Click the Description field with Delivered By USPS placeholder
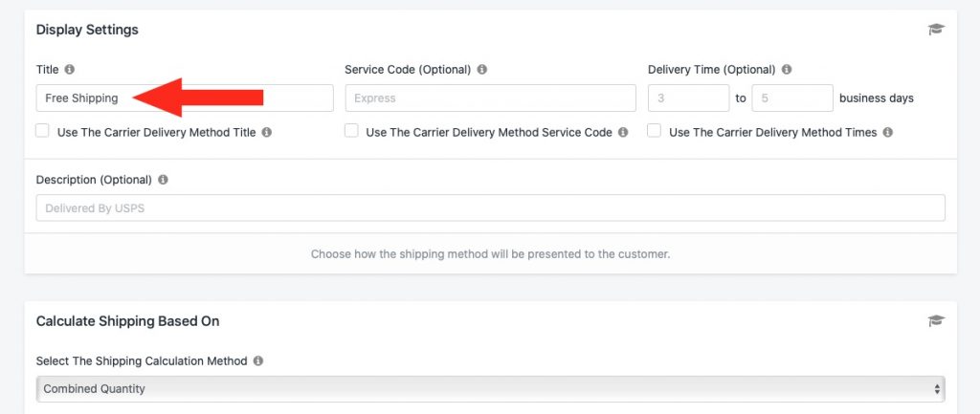The width and height of the screenshot is (980, 414). (x=491, y=207)
